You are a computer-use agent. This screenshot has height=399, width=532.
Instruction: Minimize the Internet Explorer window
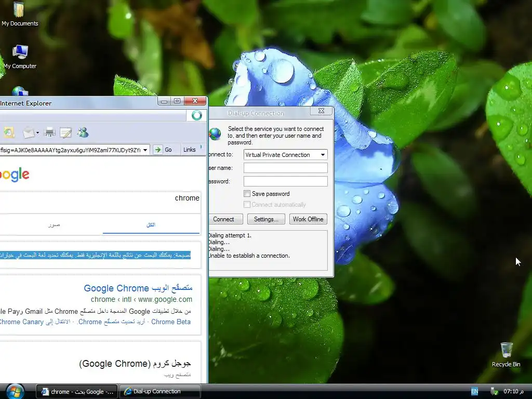[x=164, y=101]
